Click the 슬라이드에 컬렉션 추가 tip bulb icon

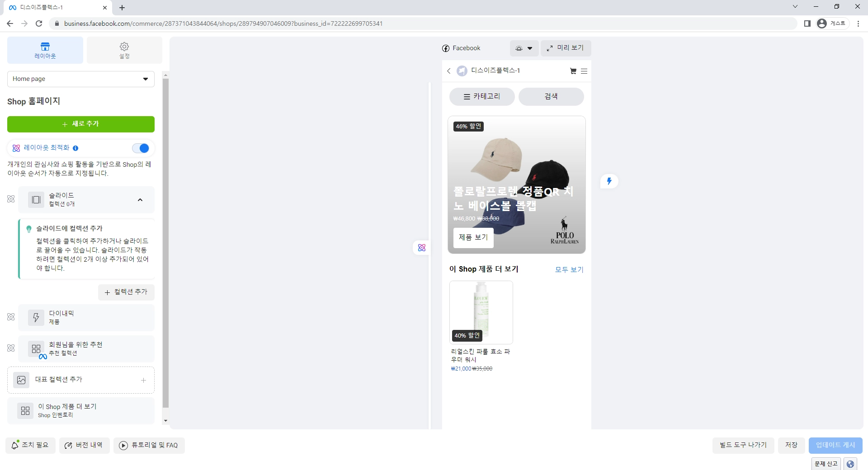tap(29, 229)
